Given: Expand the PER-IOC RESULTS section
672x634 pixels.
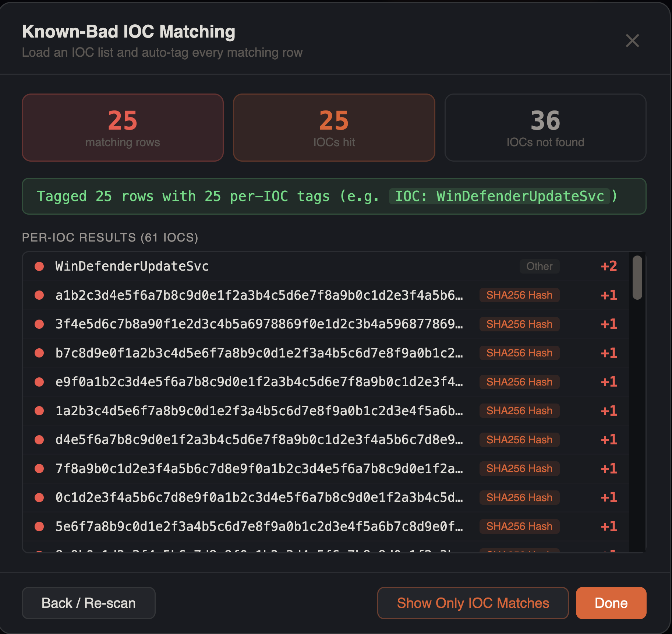Looking at the screenshot, I should (x=110, y=237).
